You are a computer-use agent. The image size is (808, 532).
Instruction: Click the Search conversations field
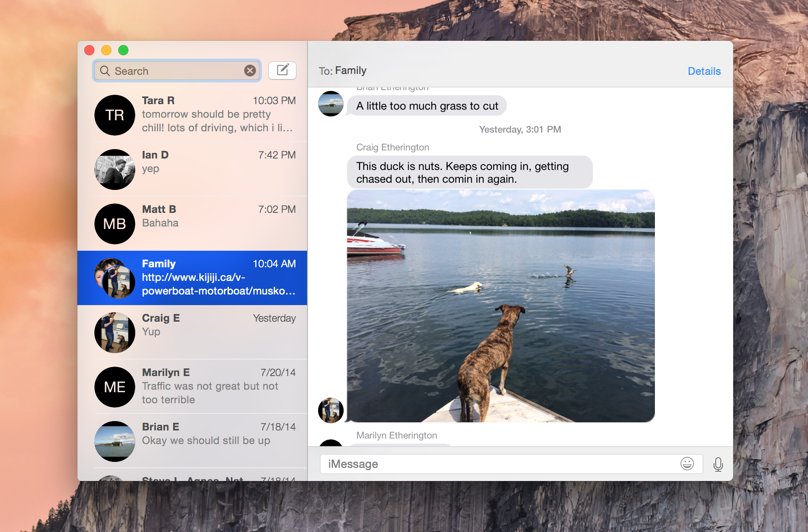pos(177,71)
